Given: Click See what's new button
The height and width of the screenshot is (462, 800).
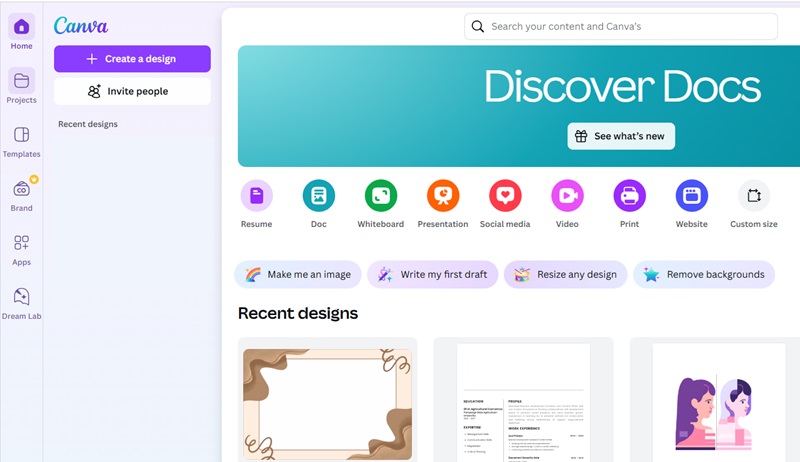Looking at the screenshot, I should click(621, 136).
